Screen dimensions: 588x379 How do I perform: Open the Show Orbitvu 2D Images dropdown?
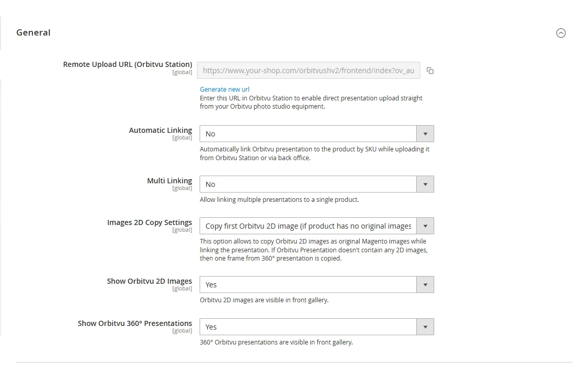pyautogui.click(x=316, y=284)
